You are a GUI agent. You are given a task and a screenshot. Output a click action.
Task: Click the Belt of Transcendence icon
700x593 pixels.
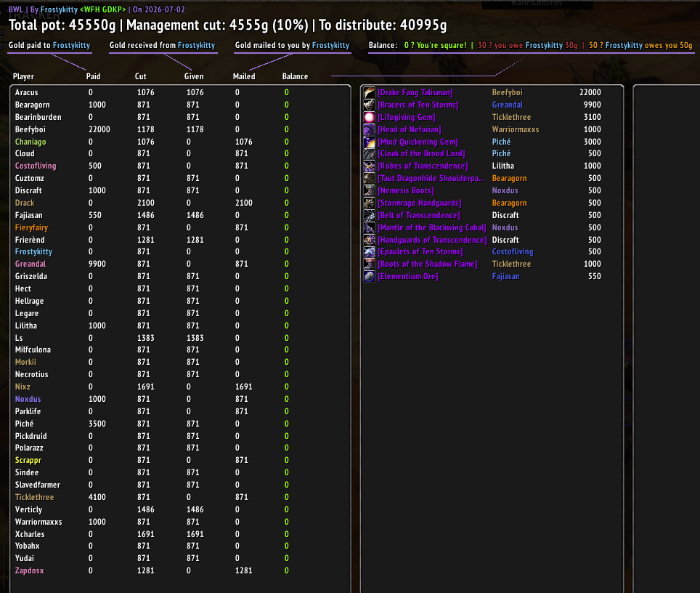coord(369,215)
